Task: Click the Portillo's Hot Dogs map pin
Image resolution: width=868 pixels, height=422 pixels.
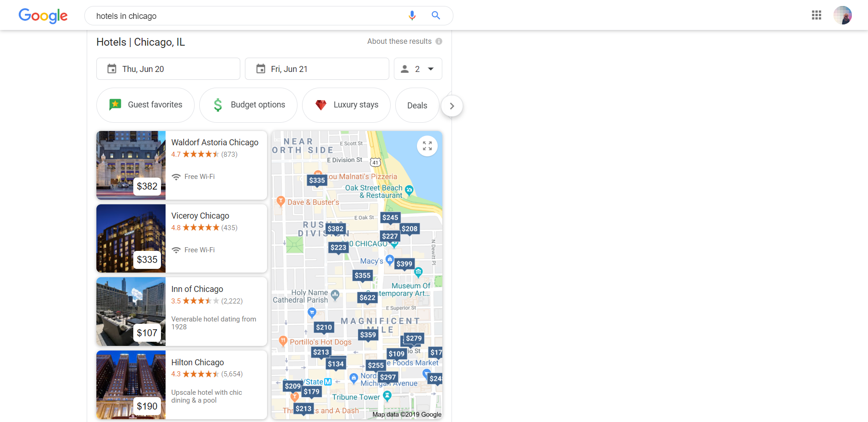Action: coord(283,341)
